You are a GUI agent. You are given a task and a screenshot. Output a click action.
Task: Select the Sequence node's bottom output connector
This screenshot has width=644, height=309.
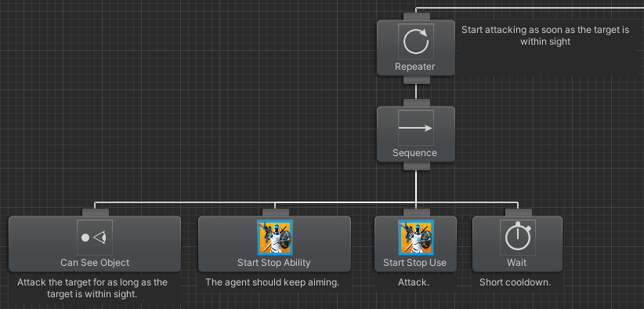point(417,166)
